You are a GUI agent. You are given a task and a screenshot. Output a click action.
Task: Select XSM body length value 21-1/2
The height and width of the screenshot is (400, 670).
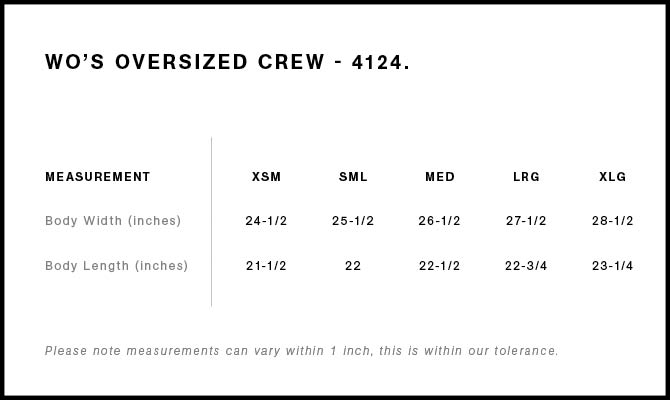point(266,266)
